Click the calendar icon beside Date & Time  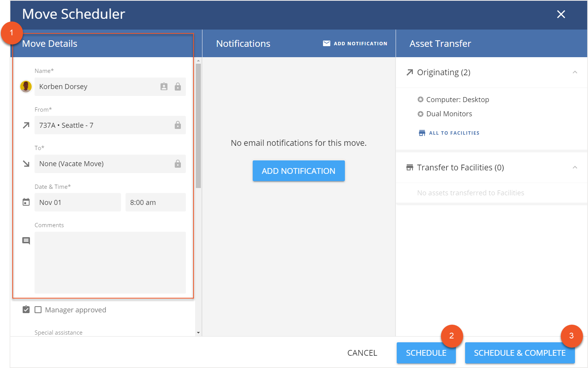26,202
